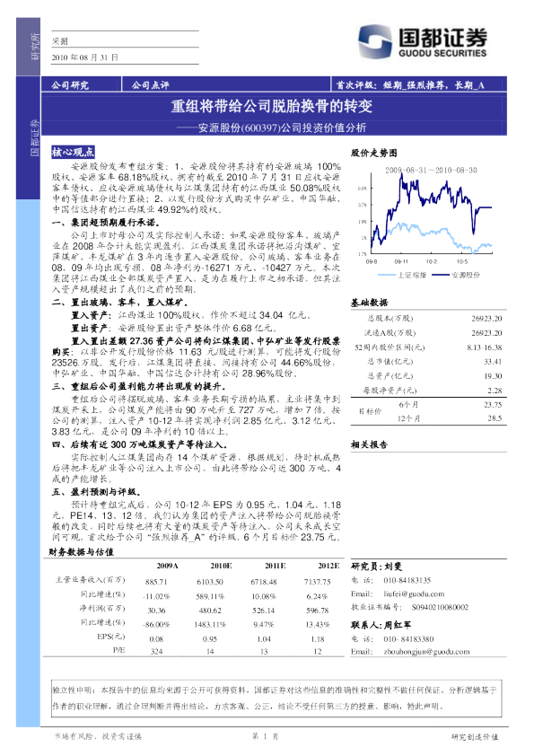Click the report date 2010年08月31日
The image size is (534, 756).
click(x=85, y=57)
